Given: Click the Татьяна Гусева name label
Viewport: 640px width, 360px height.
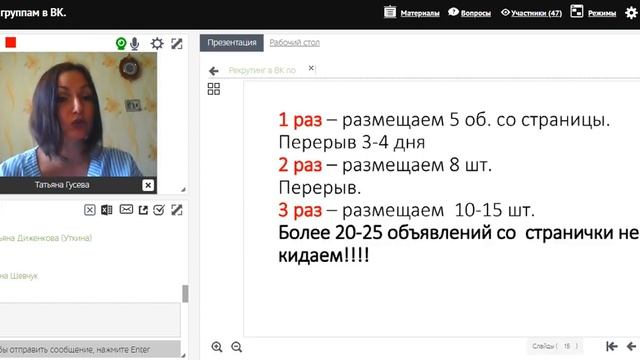Looking at the screenshot, I should (62, 185).
